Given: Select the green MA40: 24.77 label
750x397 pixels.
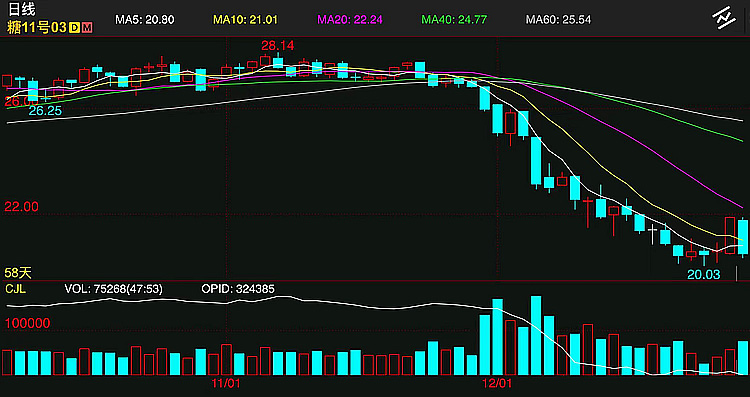Looking at the screenshot, I should click(453, 20).
